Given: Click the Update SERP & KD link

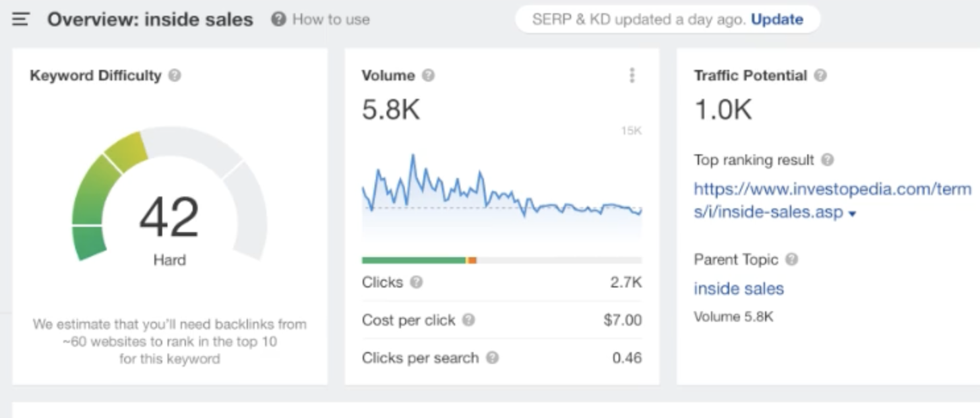Looking at the screenshot, I should pyautogui.click(x=777, y=20).
